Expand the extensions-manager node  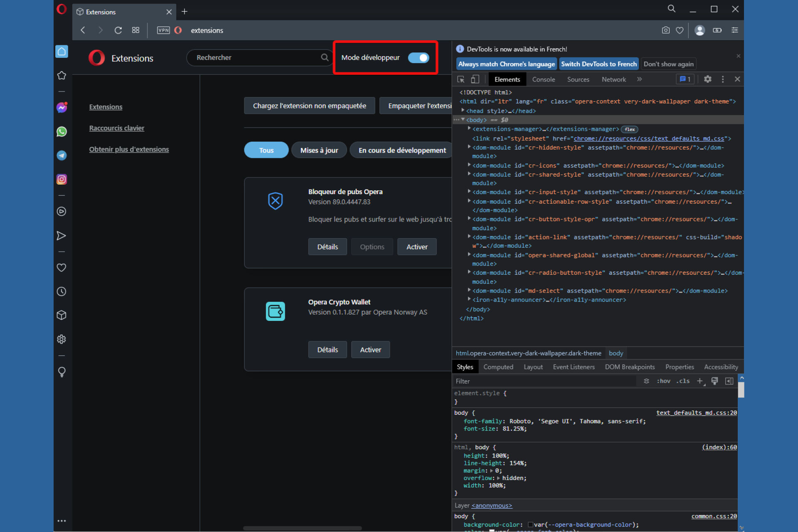click(469, 129)
